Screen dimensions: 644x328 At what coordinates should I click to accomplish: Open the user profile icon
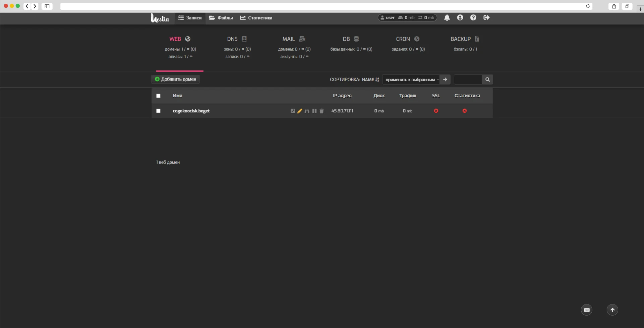(x=460, y=18)
